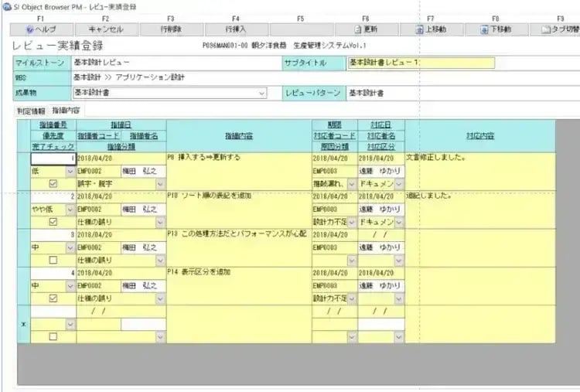
Task: Click the ヘルプ (Help) toolbar button
Action: [40, 29]
